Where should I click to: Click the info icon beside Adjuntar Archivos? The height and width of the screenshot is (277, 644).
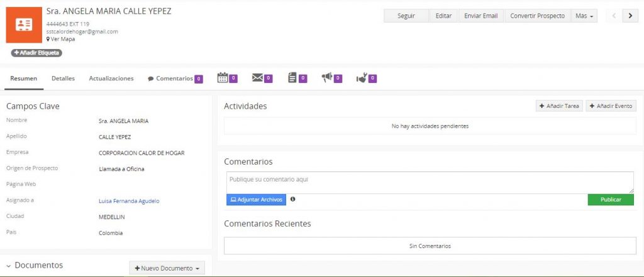[293, 200]
